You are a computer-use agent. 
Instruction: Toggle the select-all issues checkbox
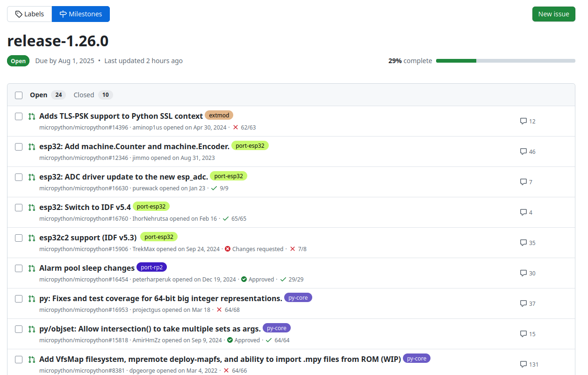pos(19,95)
